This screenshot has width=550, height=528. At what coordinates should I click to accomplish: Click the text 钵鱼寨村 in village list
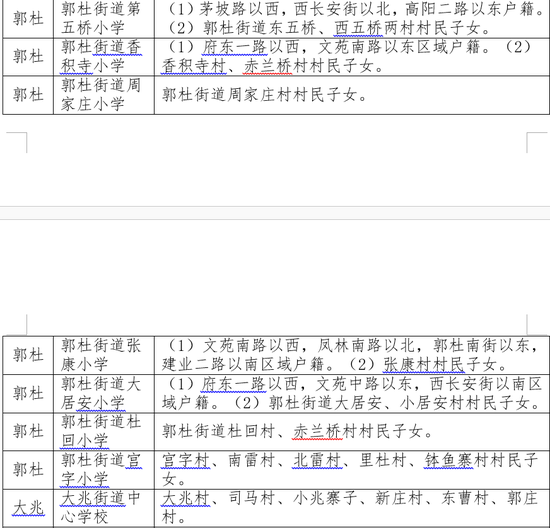(456, 460)
